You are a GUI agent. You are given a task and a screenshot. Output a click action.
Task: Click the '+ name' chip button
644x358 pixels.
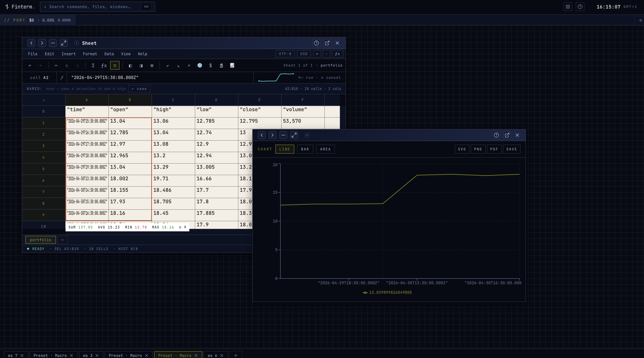pyautogui.click(x=139, y=89)
